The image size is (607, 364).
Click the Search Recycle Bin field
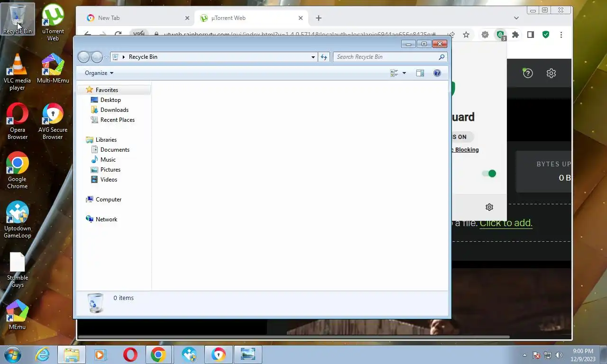click(390, 57)
